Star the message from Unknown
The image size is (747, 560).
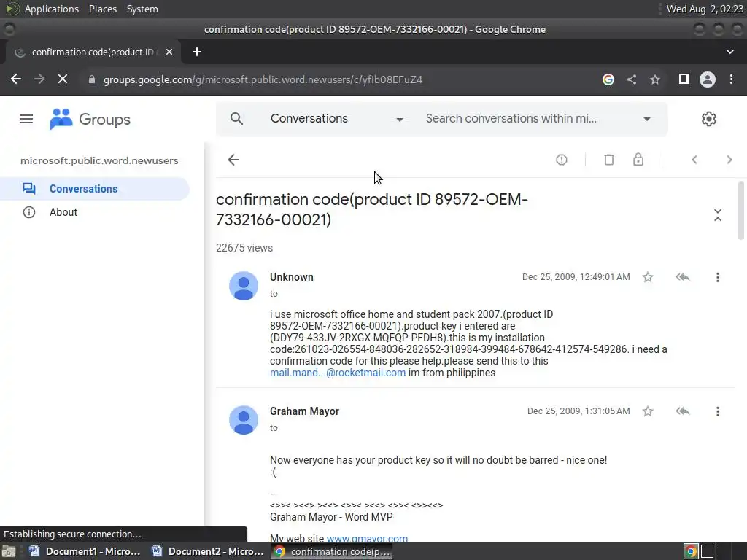pos(648,277)
